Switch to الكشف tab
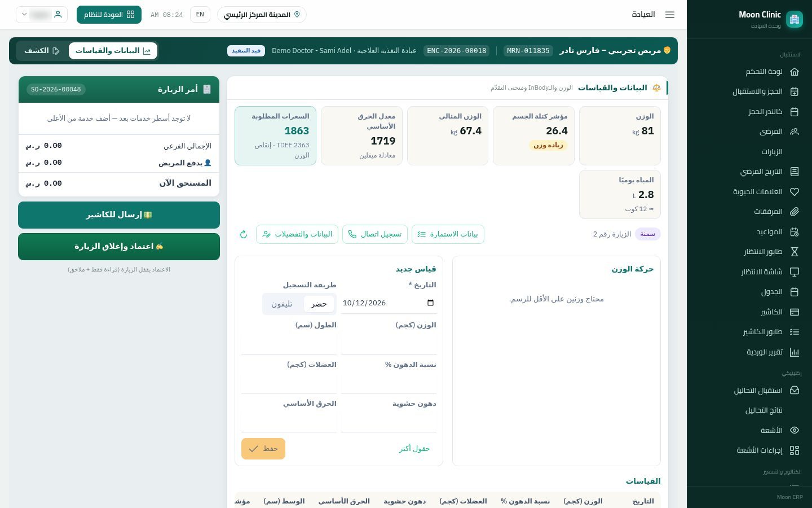This screenshot has width=812, height=508. (x=42, y=51)
